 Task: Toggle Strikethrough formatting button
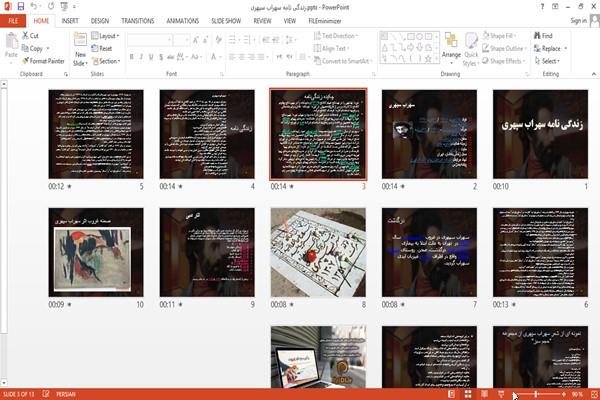[171, 57]
